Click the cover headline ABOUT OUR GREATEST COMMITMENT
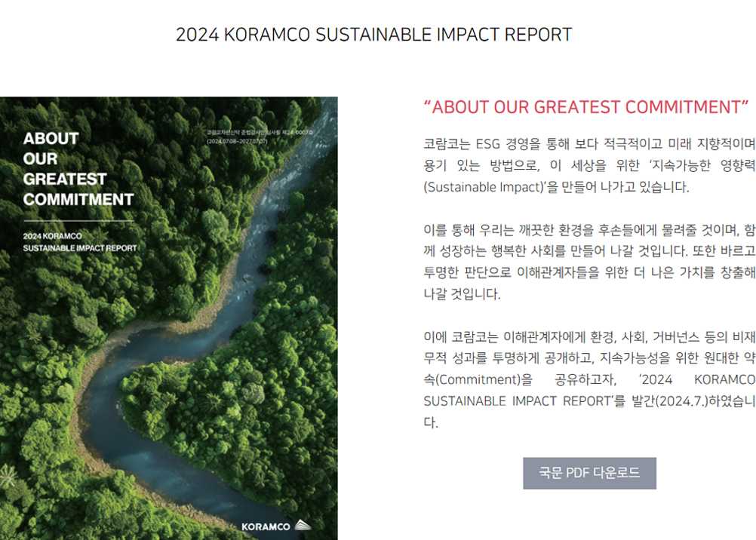 pyautogui.click(x=78, y=169)
